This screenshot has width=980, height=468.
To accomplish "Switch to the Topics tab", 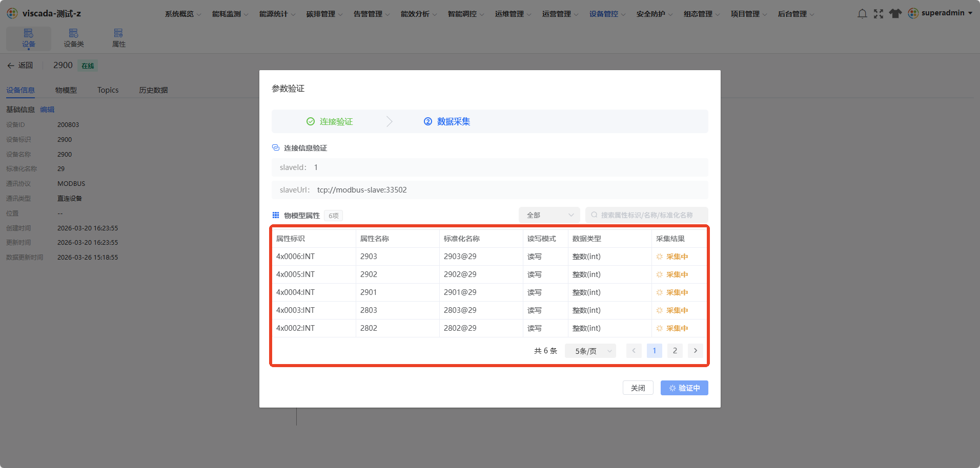I will pyautogui.click(x=108, y=90).
